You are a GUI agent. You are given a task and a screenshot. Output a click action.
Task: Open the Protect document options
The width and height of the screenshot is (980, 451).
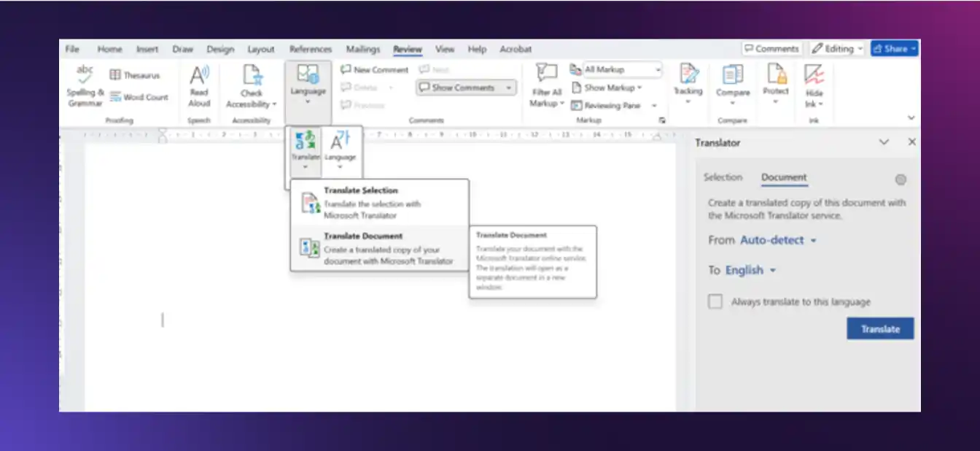pos(776,85)
